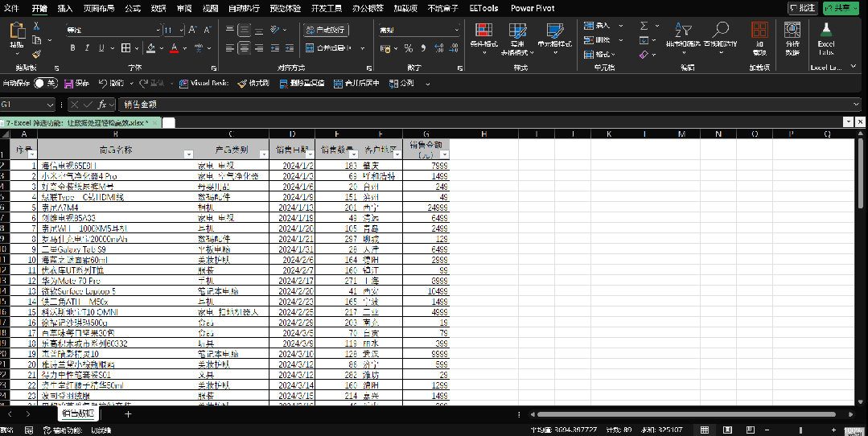Toggle align right
Image resolution: width=868 pixels, height=436 pixels.
[x=258, y=49]
